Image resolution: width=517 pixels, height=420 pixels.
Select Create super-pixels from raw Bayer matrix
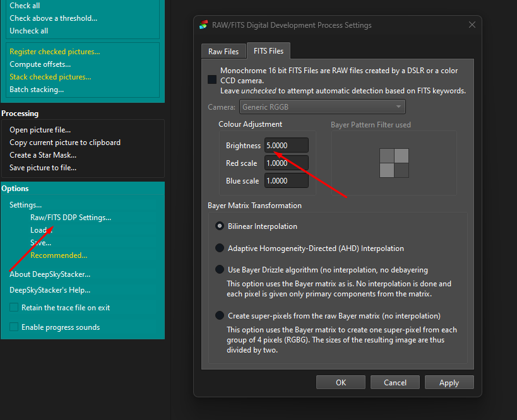click(220, 315)
